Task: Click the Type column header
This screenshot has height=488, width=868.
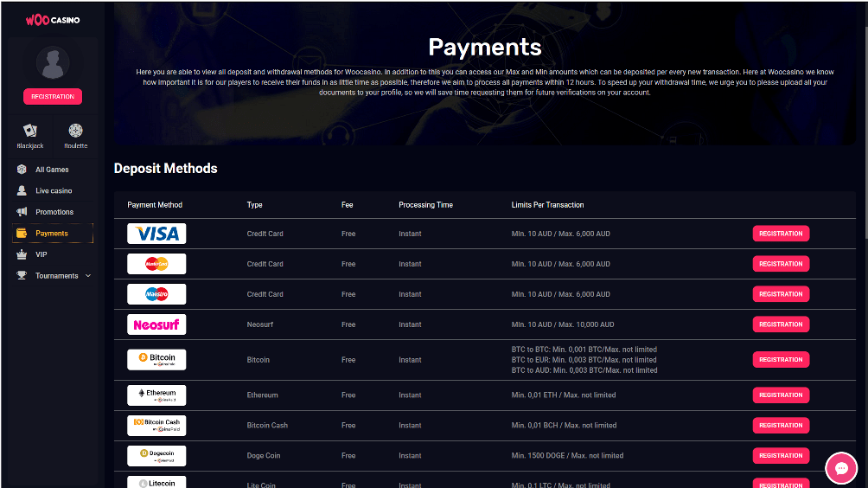Action: (x=255, y=205)
